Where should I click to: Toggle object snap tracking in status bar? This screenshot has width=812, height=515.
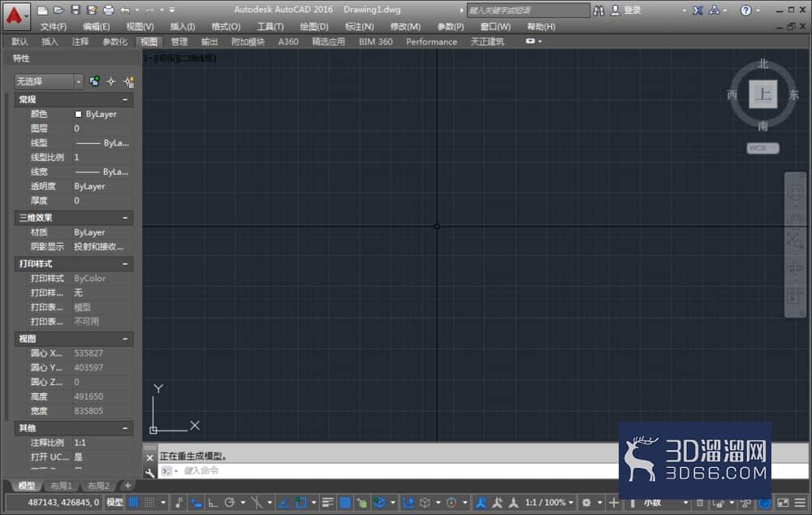(x=283, y=503)
